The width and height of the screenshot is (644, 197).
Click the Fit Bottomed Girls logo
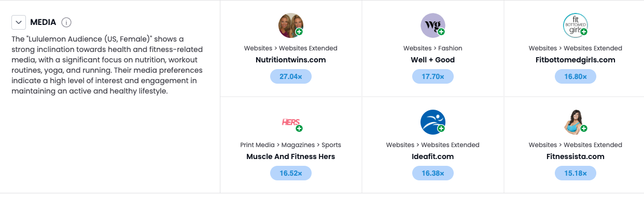click(575, 25)
